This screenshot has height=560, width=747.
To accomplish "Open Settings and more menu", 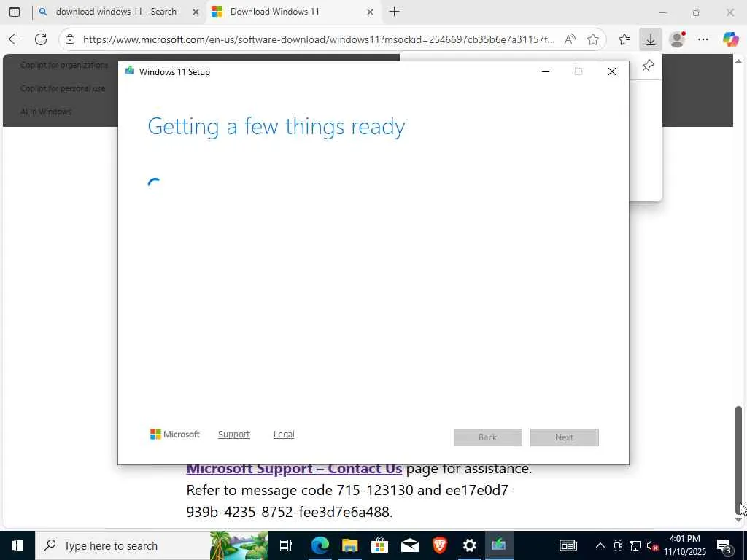I will (x=703, y=39).
